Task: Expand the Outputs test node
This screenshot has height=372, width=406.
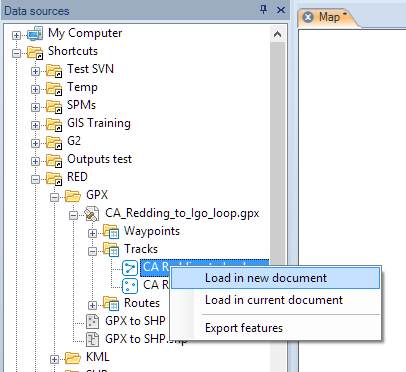Action: (35, 161)
